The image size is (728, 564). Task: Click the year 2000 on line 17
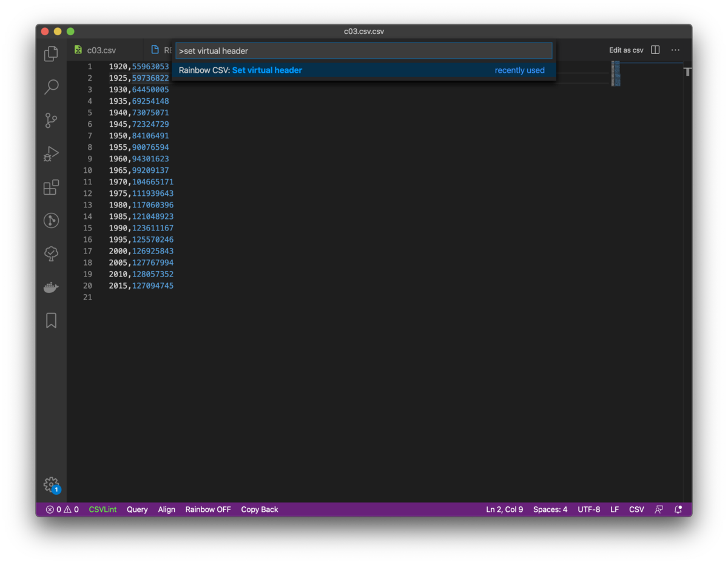pyautogui.click(x=118, y=251)
